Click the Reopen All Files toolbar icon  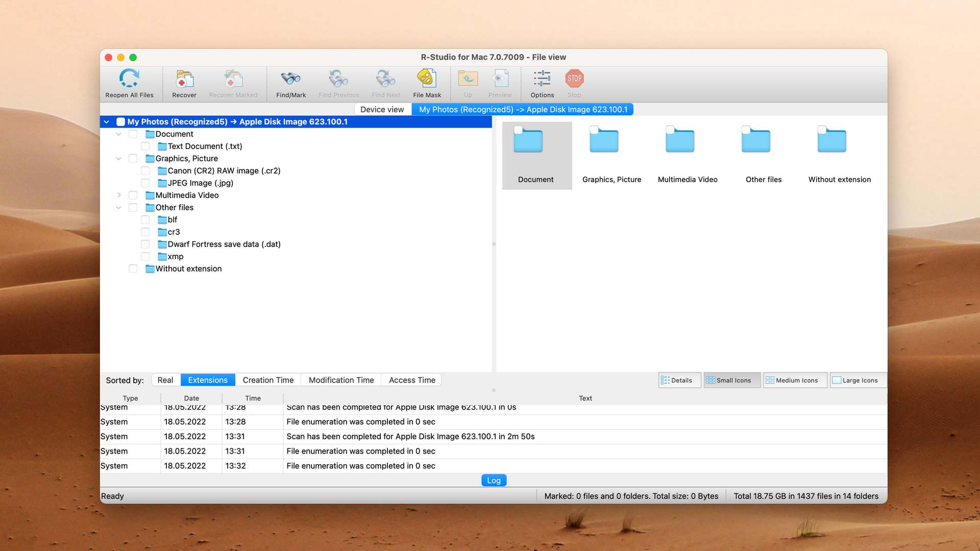click(129, 83)
